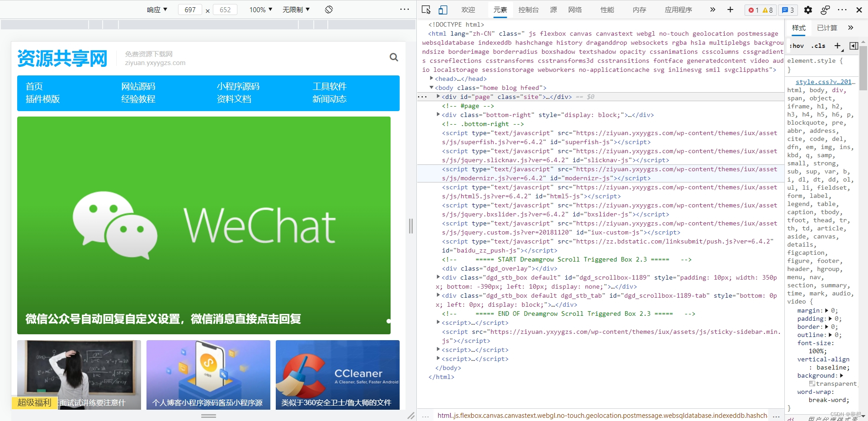Click the inspect element picker icon

(426, 9)
